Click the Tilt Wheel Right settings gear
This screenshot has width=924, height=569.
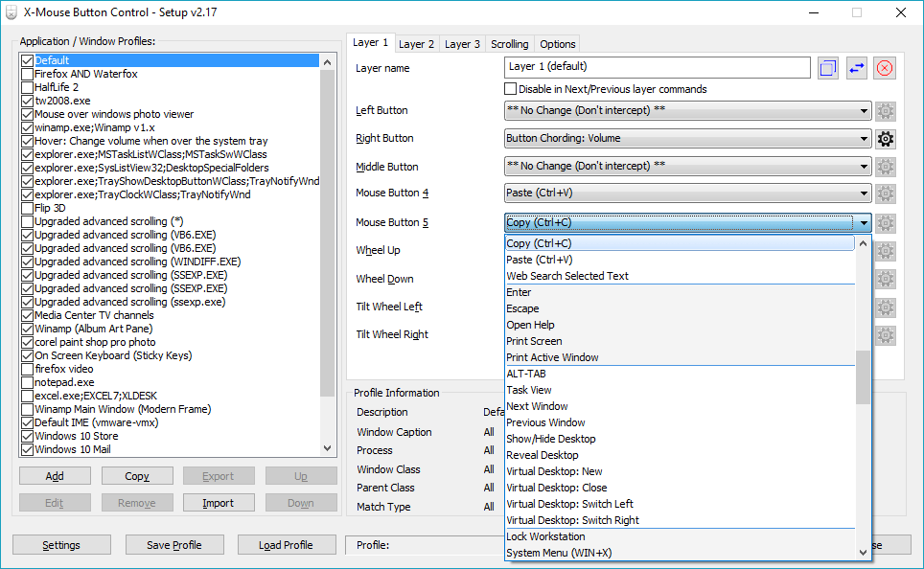[x=885, y=335]
